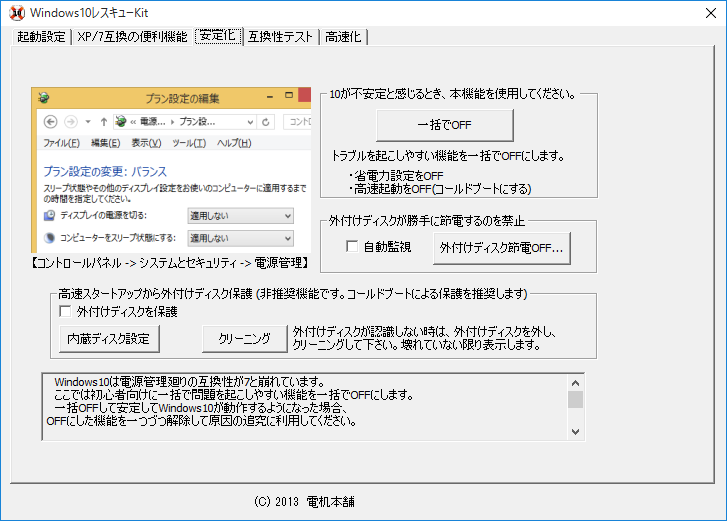Screen dimensions: 727x521
Task: Switch to the 起動設定 tab
Action: (x=41, y=37)
